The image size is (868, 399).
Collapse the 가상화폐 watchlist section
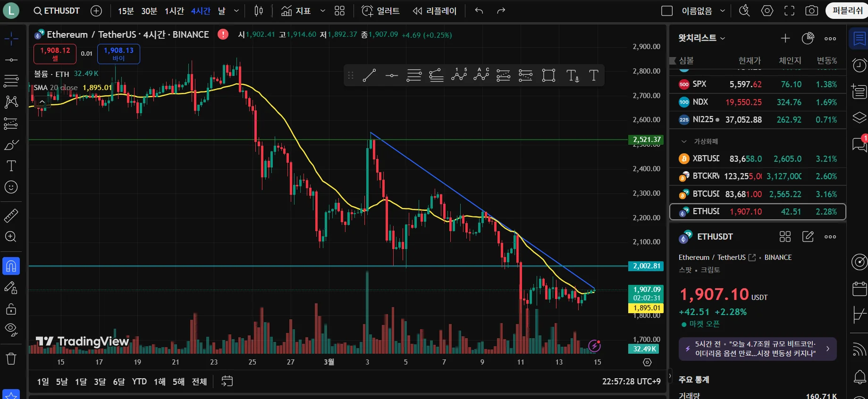[x=683, y=141]
